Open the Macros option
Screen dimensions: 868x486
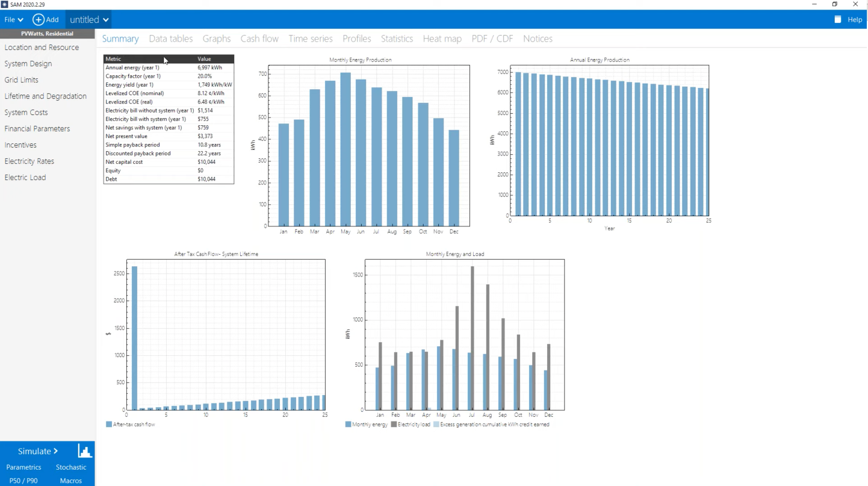(x=71, y=481)
